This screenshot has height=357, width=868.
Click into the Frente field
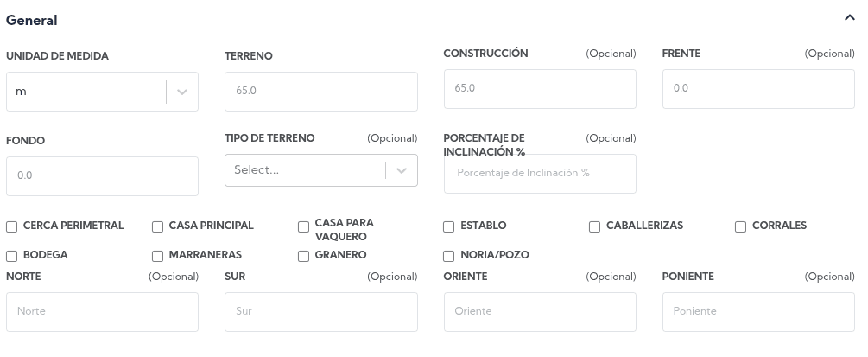[x=757, y=88]
